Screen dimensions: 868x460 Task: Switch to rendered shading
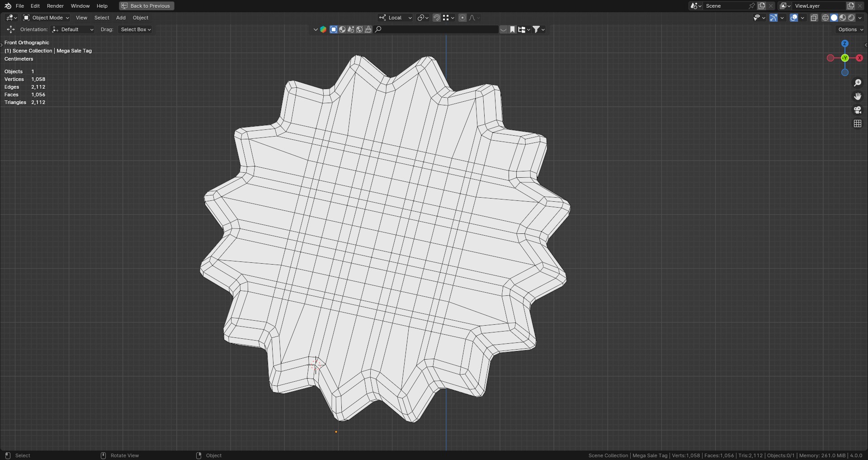(851, 18)
